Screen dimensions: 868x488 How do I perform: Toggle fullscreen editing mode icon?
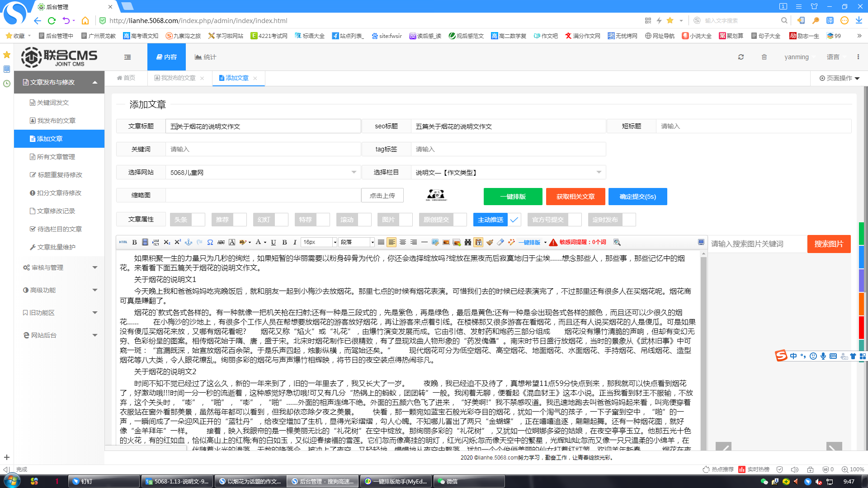coord(701,242)
